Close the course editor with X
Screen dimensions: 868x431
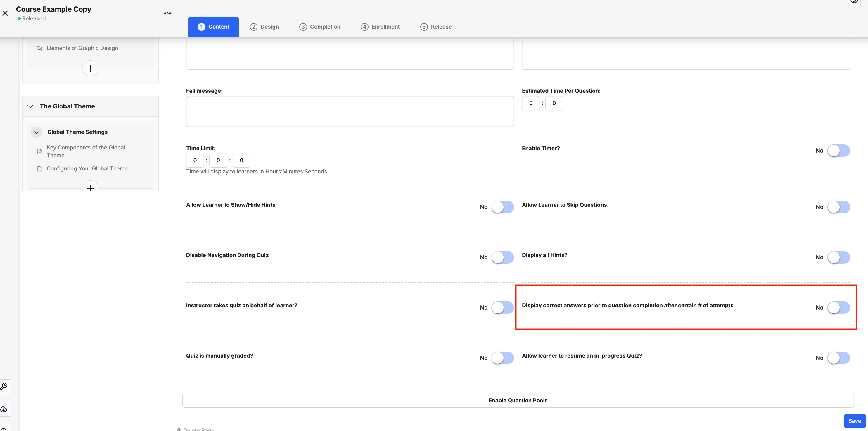tap(5, 13)
